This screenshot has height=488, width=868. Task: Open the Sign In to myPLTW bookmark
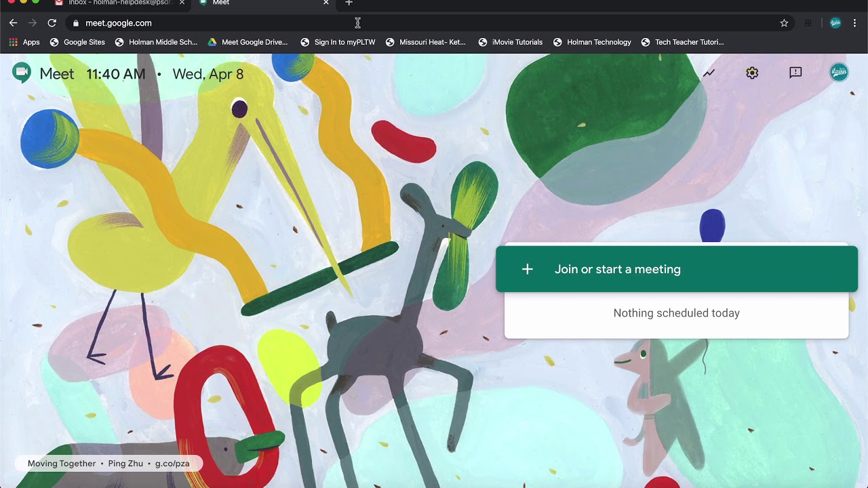coord(338,42)
